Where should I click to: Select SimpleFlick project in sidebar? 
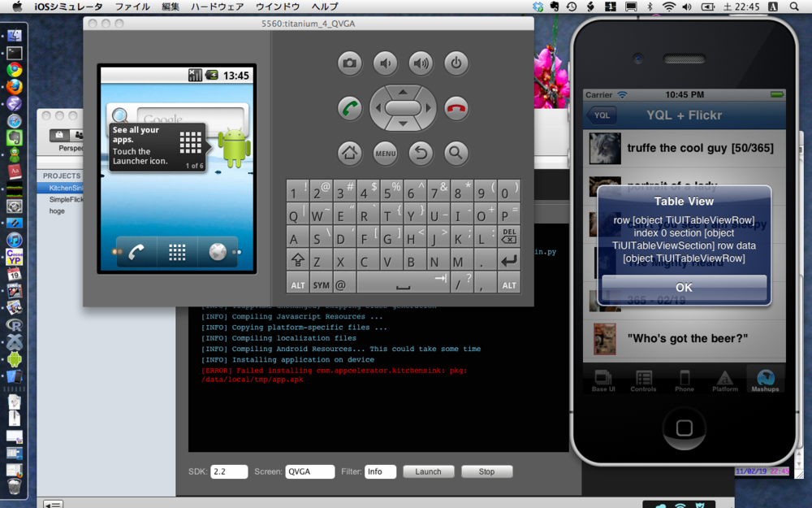coord(60,200)
